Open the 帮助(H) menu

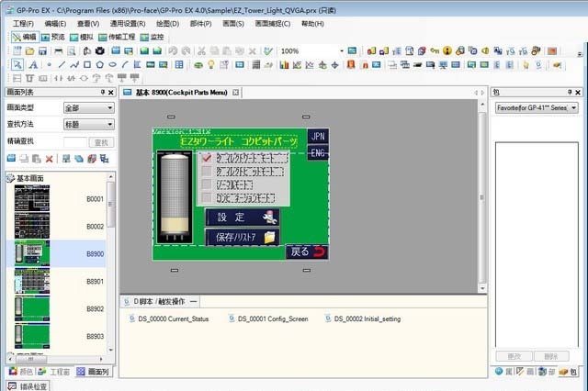(312, 24)
